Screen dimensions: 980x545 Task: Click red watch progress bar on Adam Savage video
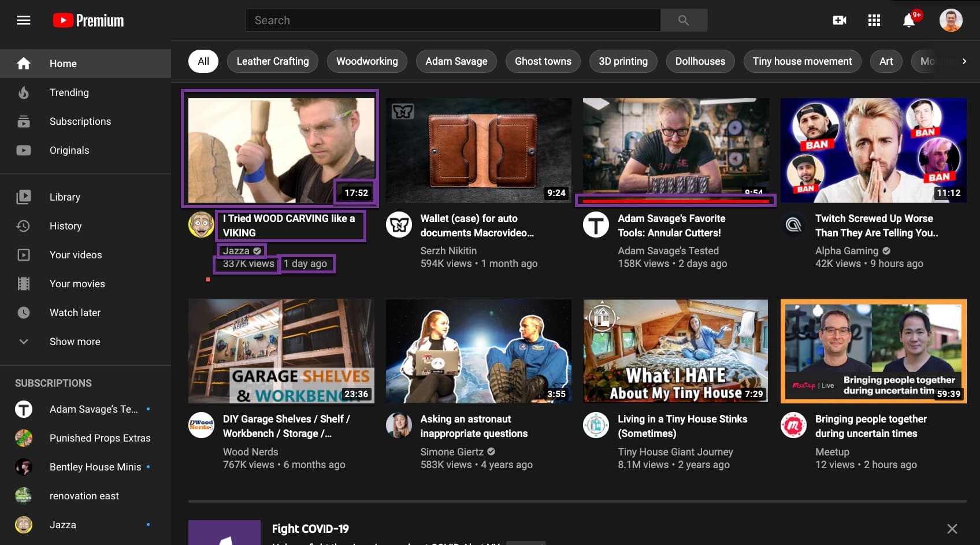click(x=675, y=201)
